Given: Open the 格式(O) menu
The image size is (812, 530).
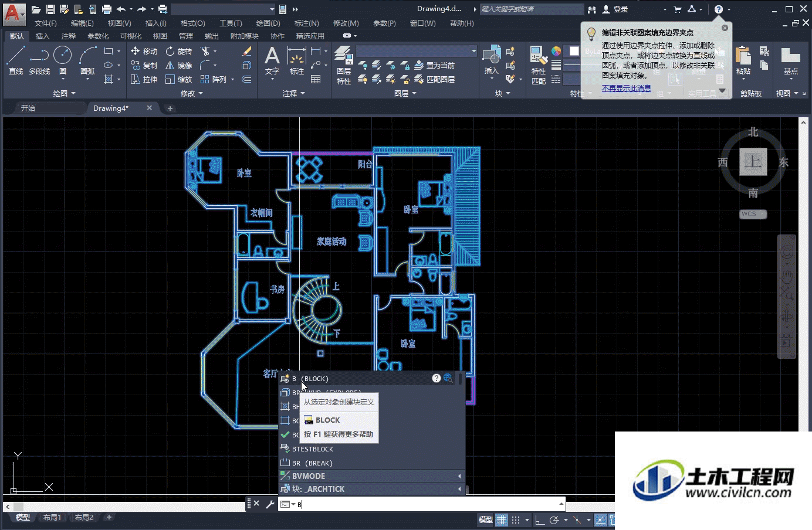Looking at the screenshot, I should click(193, 23).
